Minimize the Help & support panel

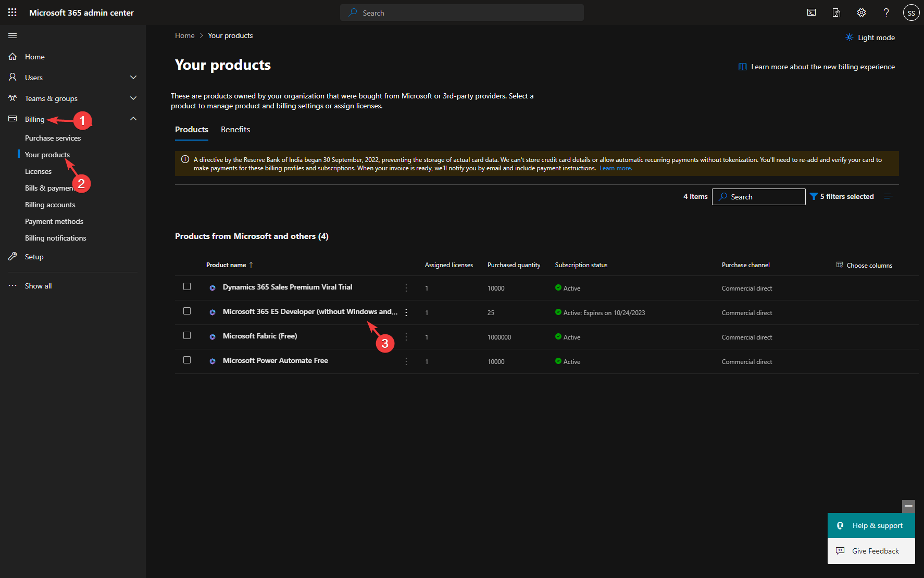908,506
